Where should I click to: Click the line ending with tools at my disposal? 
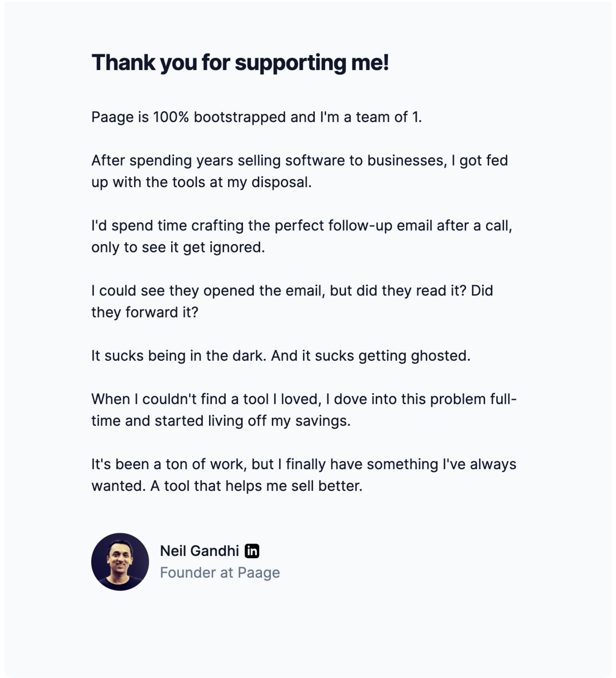[x=201, y=182]
